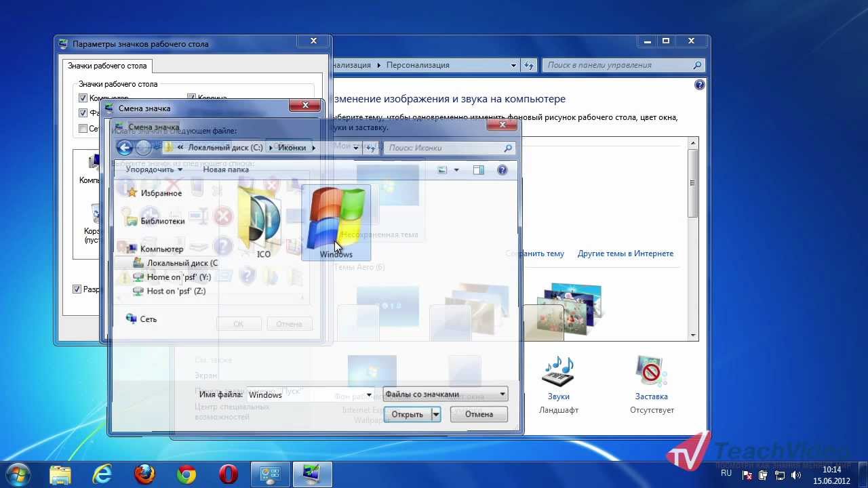Open help in the file dialog
This screenshot has width=868, height=488.
click(x=502, y=170)
